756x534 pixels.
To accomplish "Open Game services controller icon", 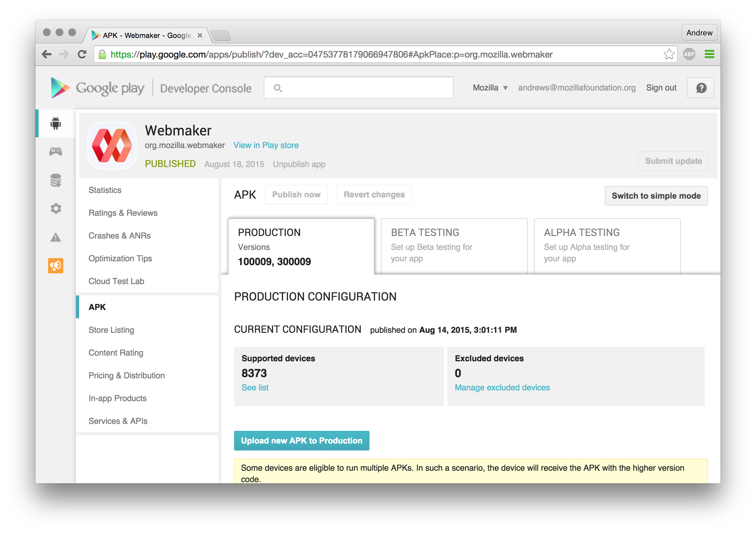I will (56, 152).
